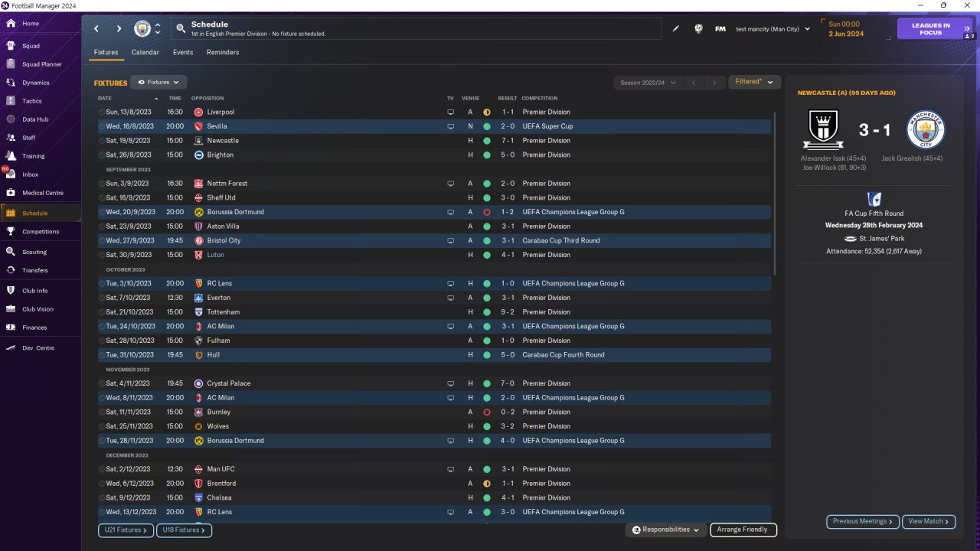Click the club switcher up-down chevrons
The image size is (980, 551).
click(x=158, y=29)
